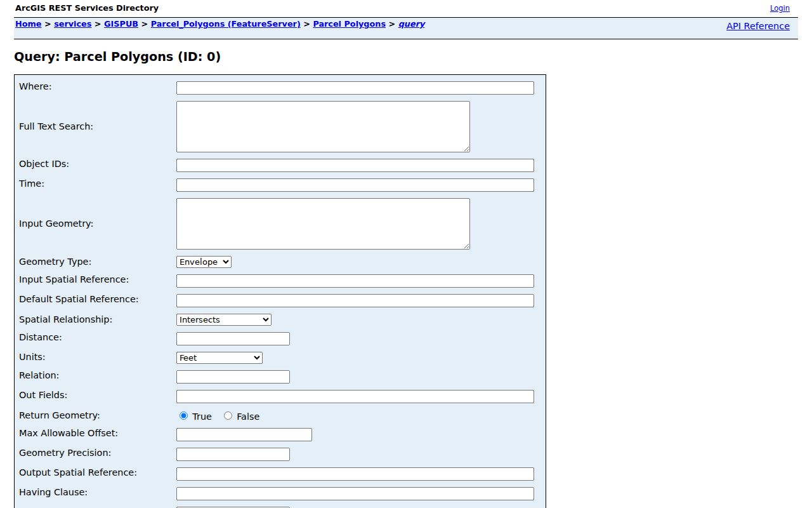Click the 'Having Clause:' label
The width and height of the screenshot is (812, 508).
pyautogui.click(x=53, y=492)
